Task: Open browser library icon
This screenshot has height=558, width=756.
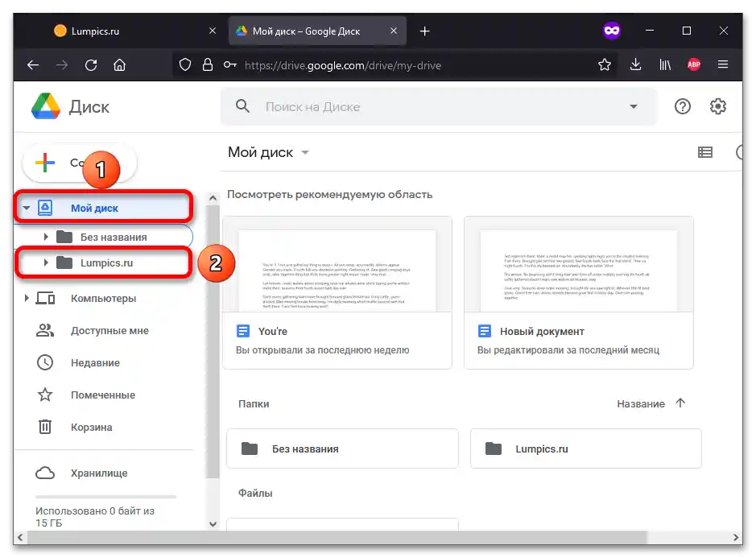Action: (x=665, y=64)
